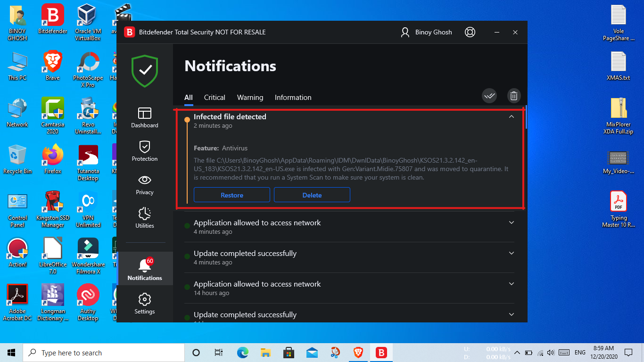Switch to the Warning tab
Image resolution: width=644 pixels, height=362 pixels.
250,98
